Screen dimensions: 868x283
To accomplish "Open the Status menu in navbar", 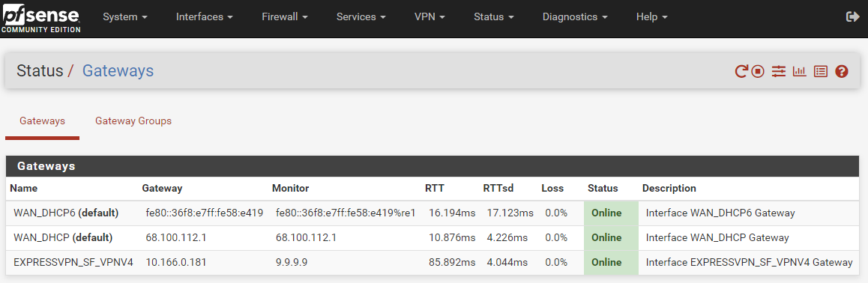I will [494, 17].
